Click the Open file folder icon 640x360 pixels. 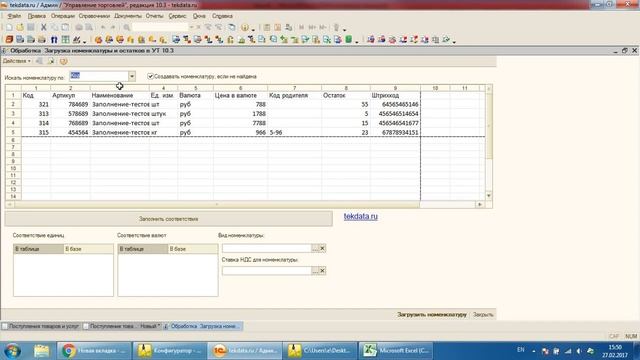[x=20, y=27]
